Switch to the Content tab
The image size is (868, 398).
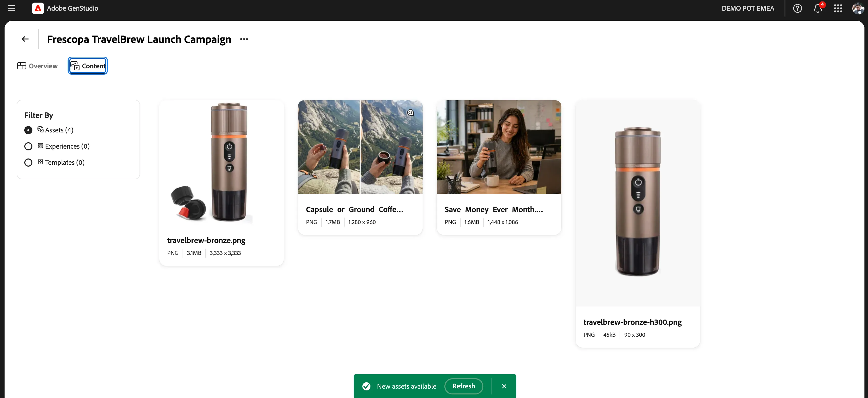pos(88,66)
